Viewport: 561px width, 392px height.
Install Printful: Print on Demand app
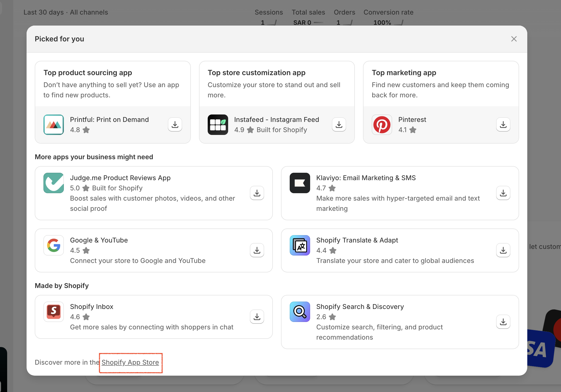[x=175, y=125]
